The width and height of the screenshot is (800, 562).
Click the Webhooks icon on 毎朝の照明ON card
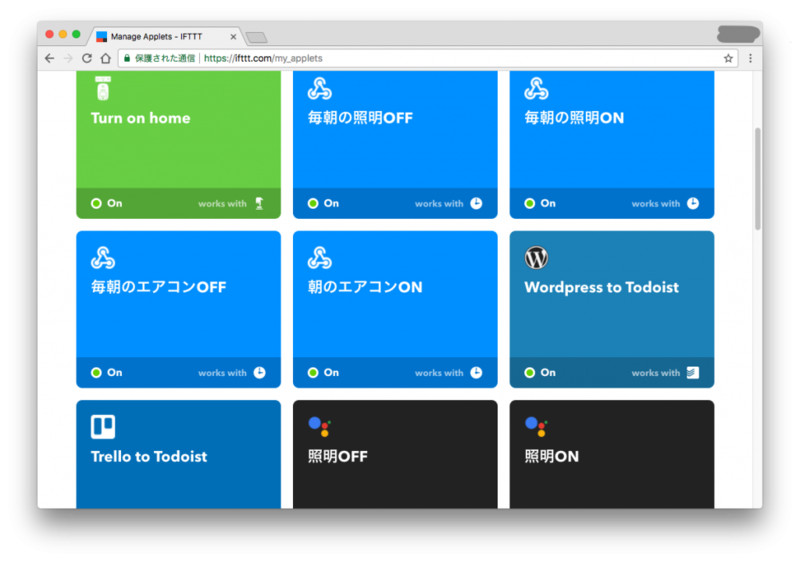coord(536,88)
